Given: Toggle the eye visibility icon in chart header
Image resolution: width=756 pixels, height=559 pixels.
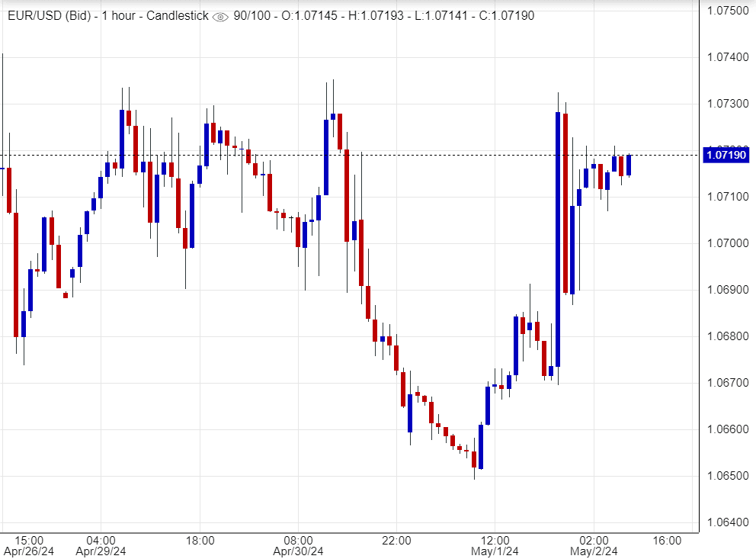Looking at the screenshot, I should point(220,16).
